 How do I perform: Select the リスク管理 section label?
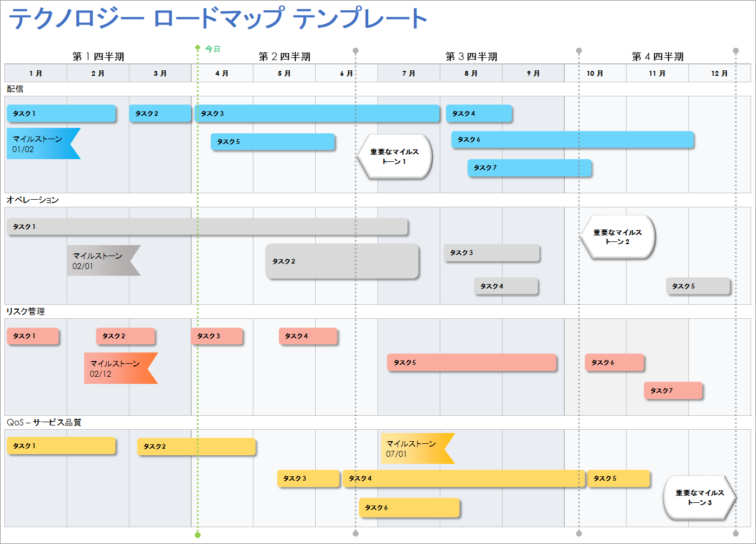click(25, 311)
